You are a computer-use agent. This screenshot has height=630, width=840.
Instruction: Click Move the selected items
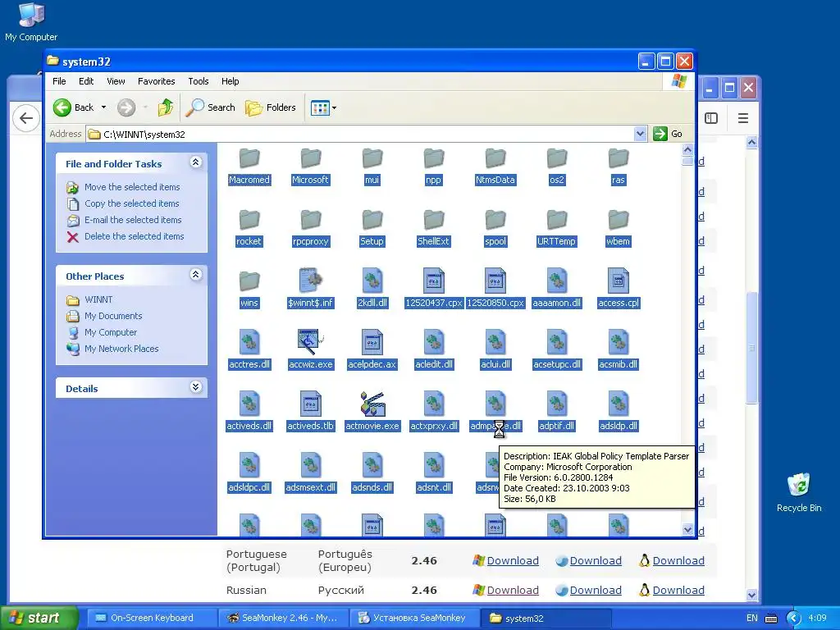click(x=132, y=187)
